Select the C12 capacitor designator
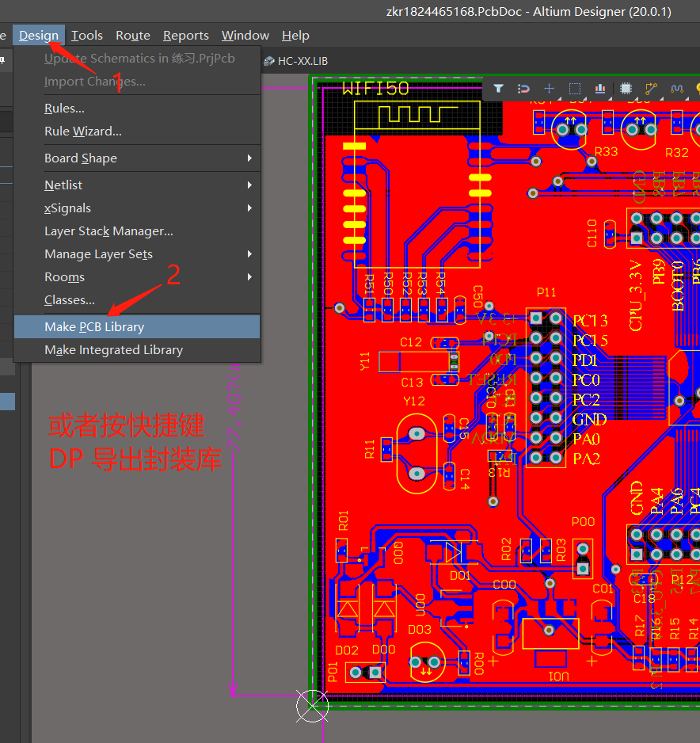Screen dimensions: 700x743 click(x=411, y=342)
